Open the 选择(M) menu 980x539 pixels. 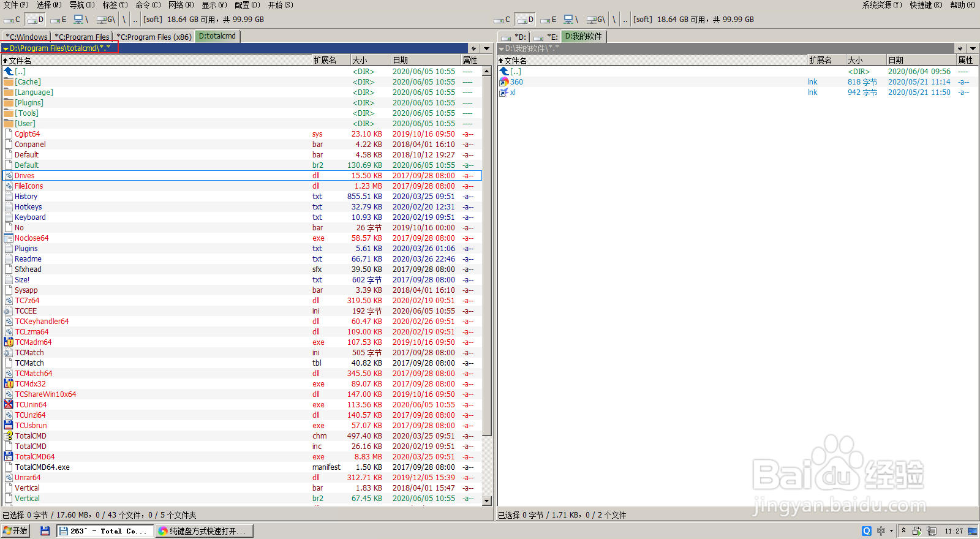coord(49,5)
